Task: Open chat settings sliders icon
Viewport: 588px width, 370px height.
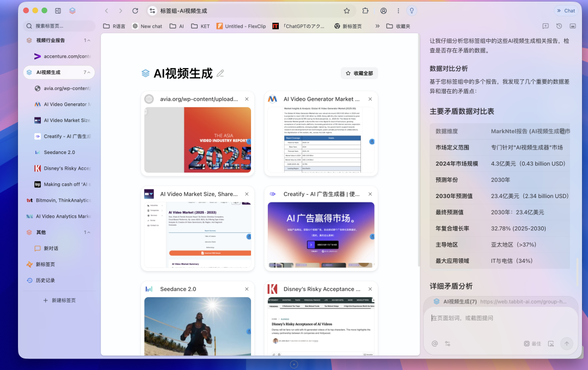Action: pos(448,343)
